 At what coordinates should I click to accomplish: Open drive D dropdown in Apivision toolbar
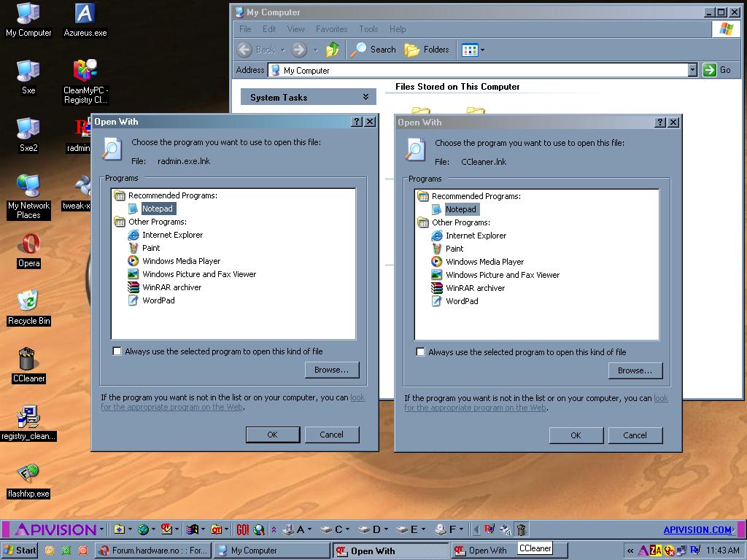[x=385, y=529]
